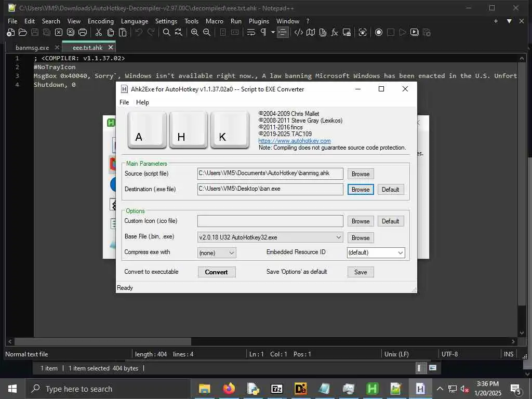The image size is (532, 399).
Task: Click the Custom Icon path field
Action: coord(270,221)
